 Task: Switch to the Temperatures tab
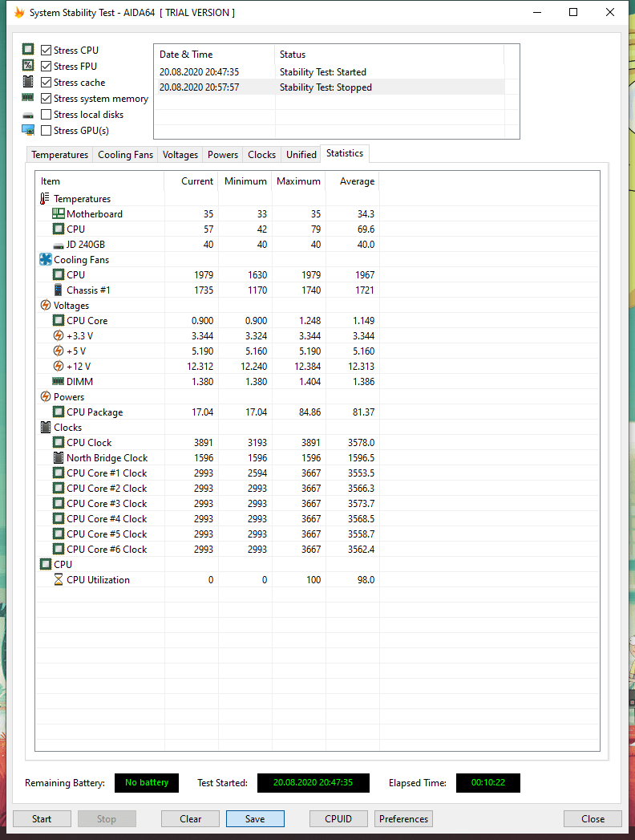click(x=59, y=154)
